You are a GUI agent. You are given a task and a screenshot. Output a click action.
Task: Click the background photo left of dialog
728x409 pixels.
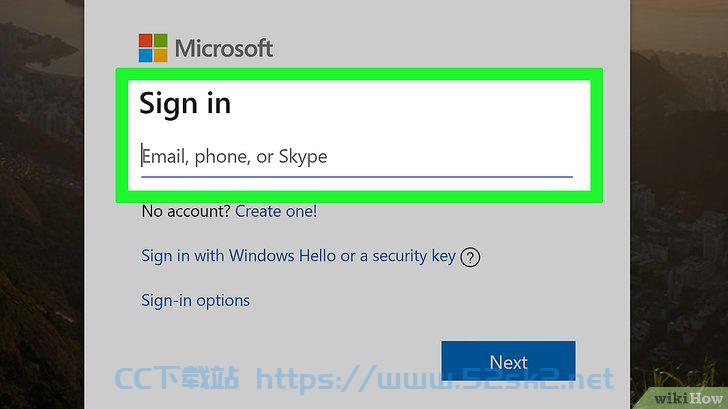pos(42,204)
